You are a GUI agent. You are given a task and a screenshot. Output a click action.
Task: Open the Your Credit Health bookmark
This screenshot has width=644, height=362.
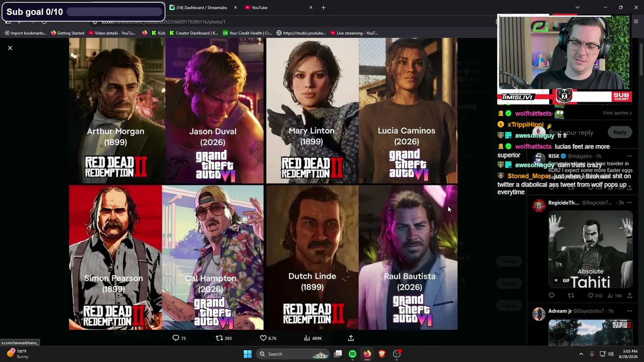click(247, 33)
